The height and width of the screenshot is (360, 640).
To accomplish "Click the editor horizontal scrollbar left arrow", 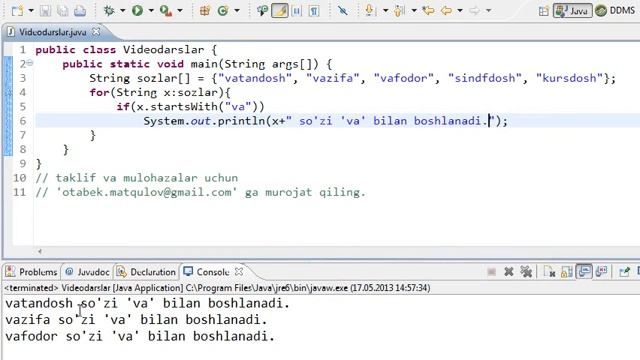I will [40, 251].
